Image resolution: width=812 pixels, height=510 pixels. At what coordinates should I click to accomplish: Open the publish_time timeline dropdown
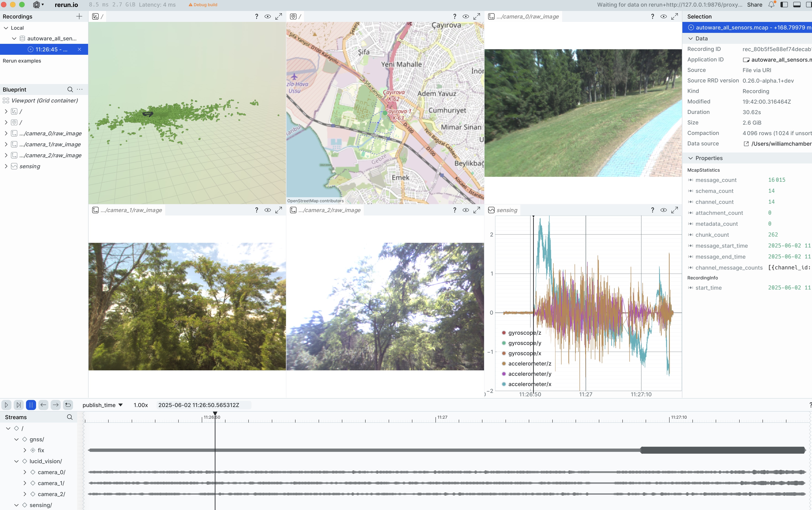[102, 405]
